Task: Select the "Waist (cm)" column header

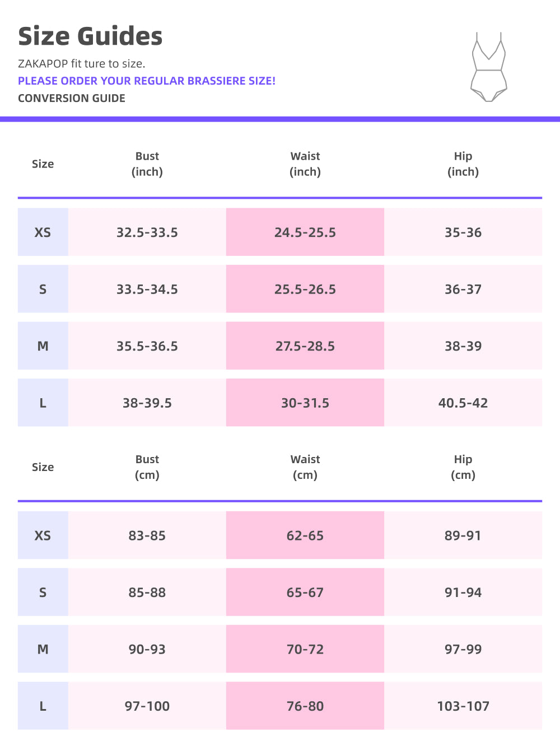Action: pyautogui.click(x=305, y=467)
